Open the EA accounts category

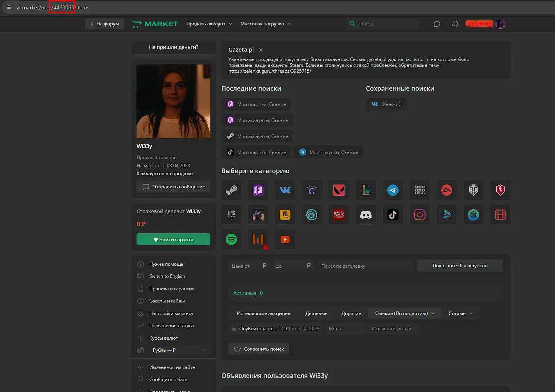(x=447, y=190)
